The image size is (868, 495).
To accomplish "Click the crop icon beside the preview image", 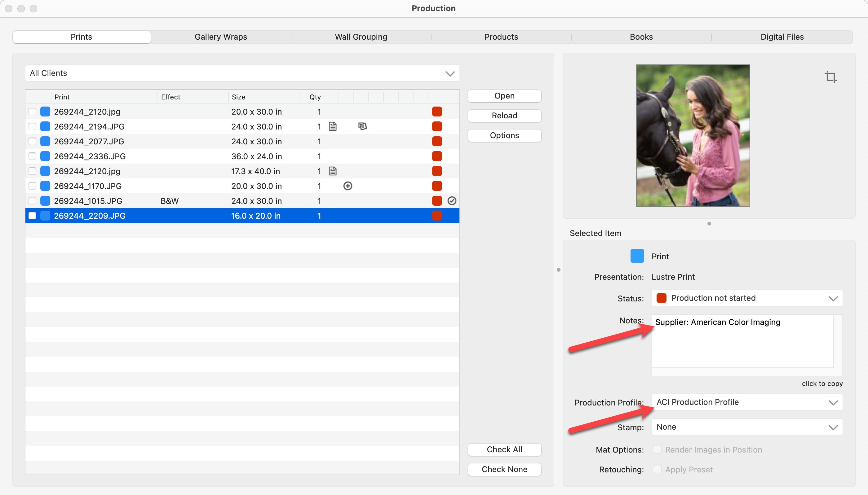I will coord(830,77).
